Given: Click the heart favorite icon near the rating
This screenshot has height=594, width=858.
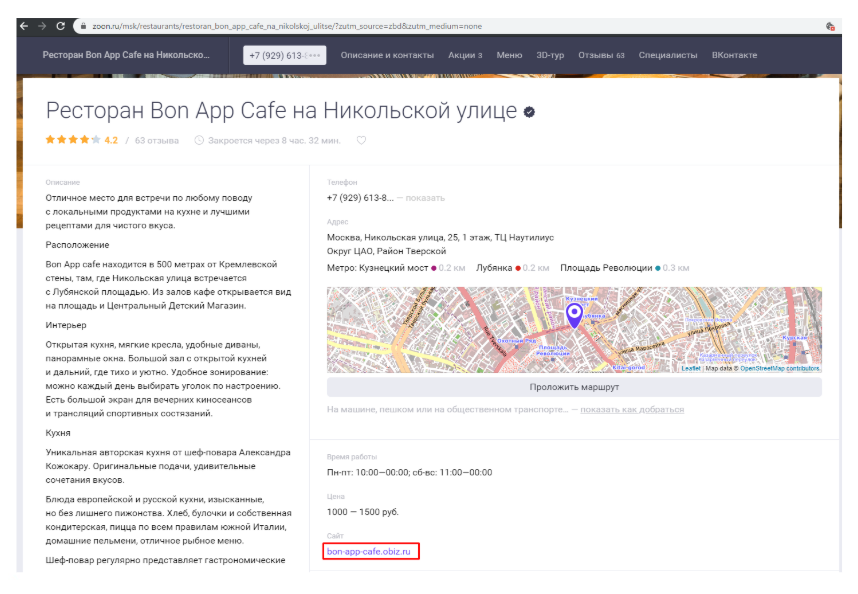Looking at the screenshot, I should 361,140.
